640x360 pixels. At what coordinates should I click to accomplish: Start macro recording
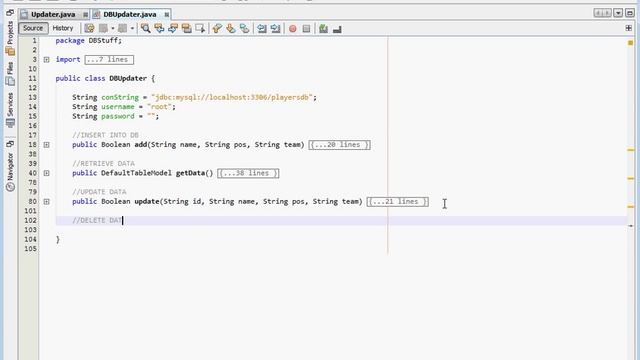(x=293, y=29)
